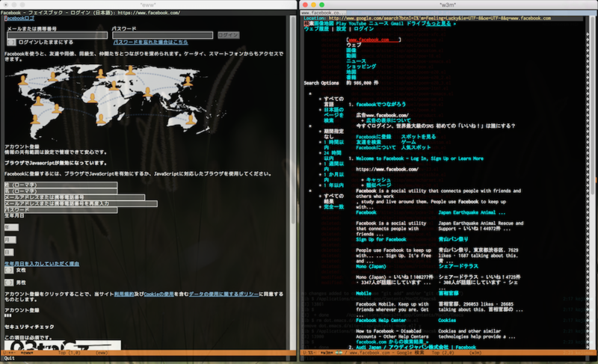The height and width of the screenshot is (364, 598).
Task: Open the Facebook Help Center link
Action: click(381, 321)
